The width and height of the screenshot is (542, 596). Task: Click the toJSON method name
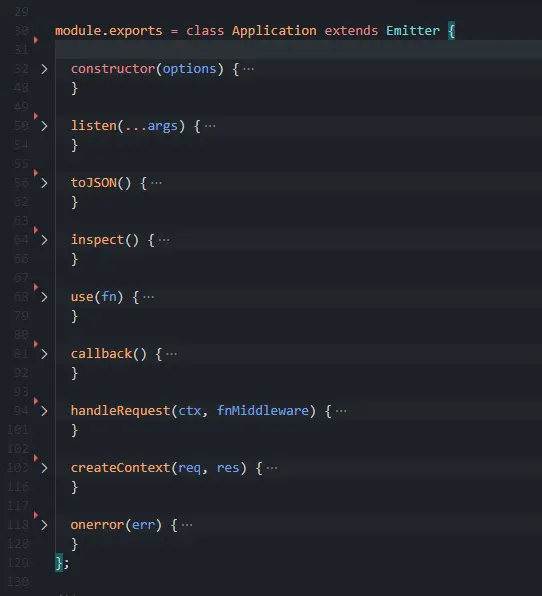[94, 183]
